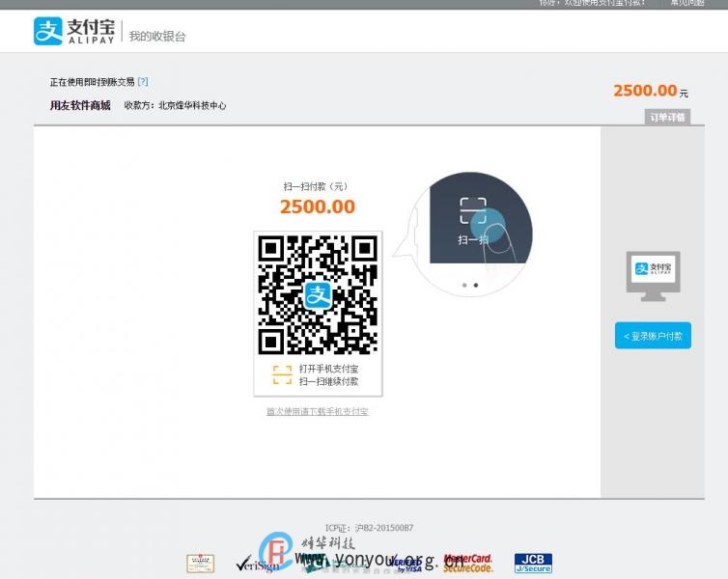
Task: Click the 正在使用即时到账交易 text
Action: [x=92, y=82]
